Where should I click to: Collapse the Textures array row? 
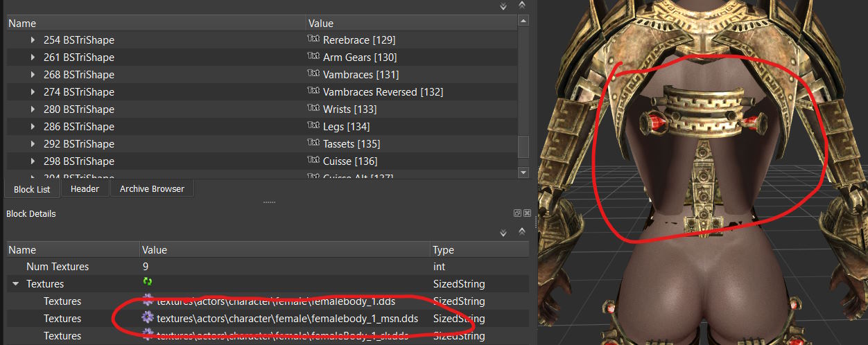[x=15, y=284]
